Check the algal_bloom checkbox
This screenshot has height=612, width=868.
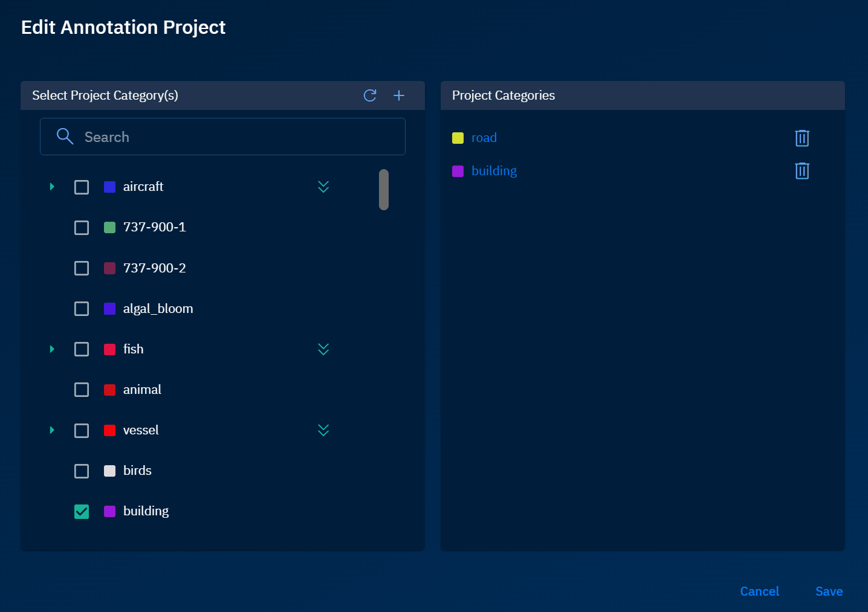(x=82, y=309)
